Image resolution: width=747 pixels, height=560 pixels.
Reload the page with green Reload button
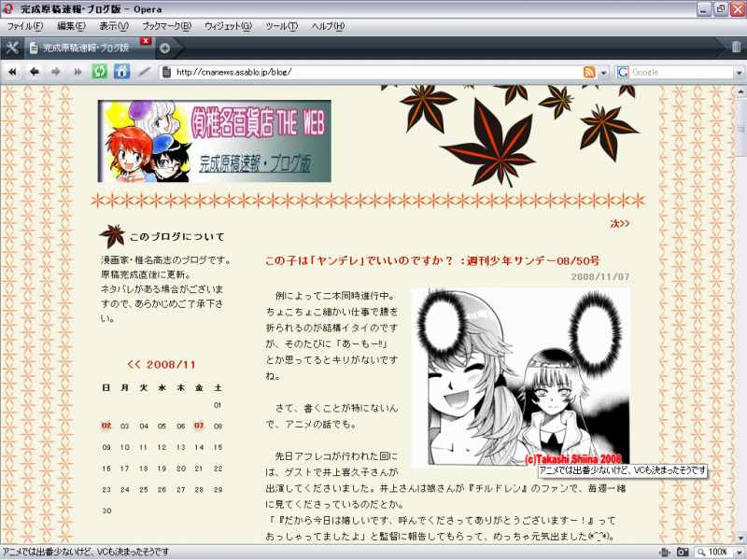(100, 72)
